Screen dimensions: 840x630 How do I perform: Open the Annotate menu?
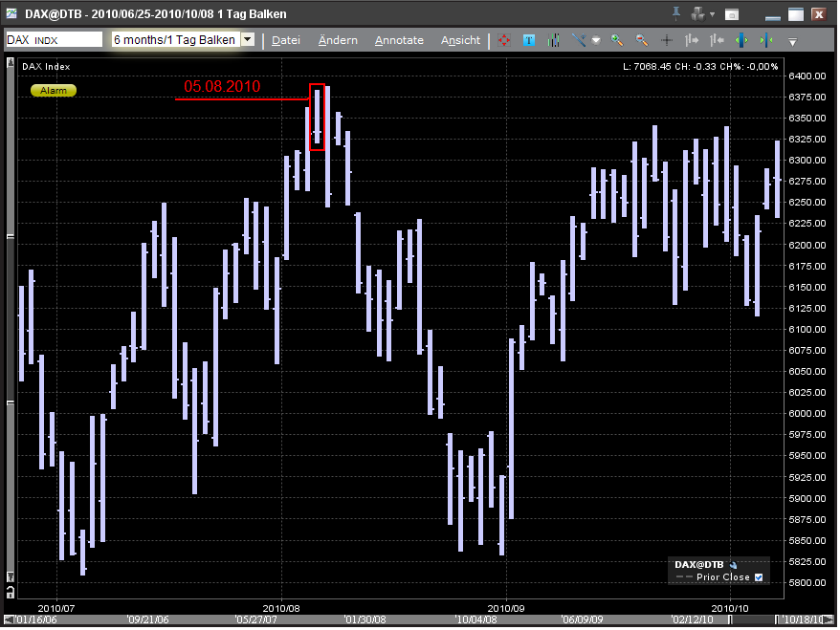[x=399, y=40]
